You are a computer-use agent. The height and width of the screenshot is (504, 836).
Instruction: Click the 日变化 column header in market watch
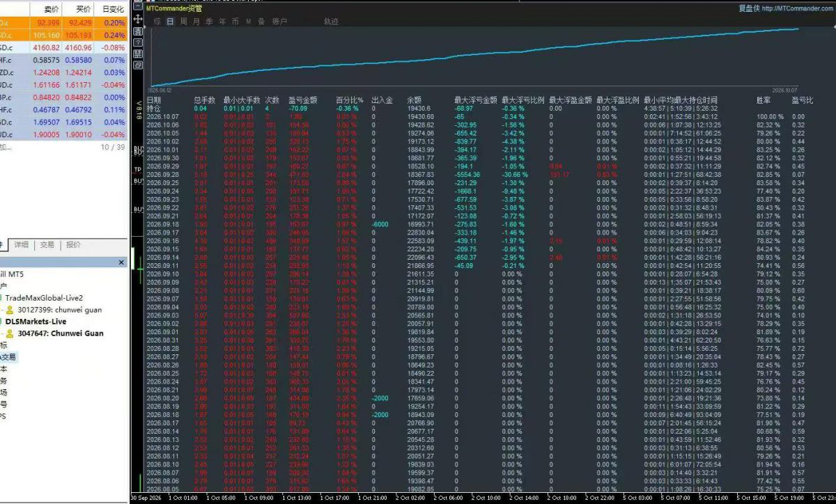113,10
